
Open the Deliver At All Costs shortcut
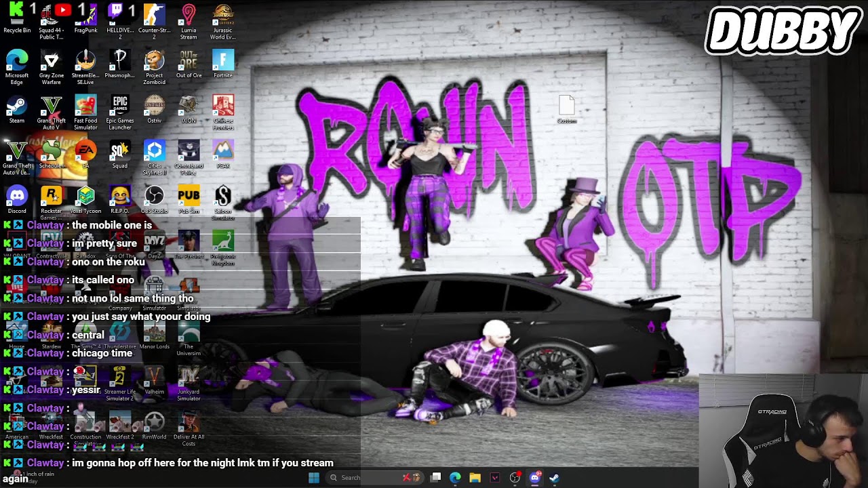point(189,429)
